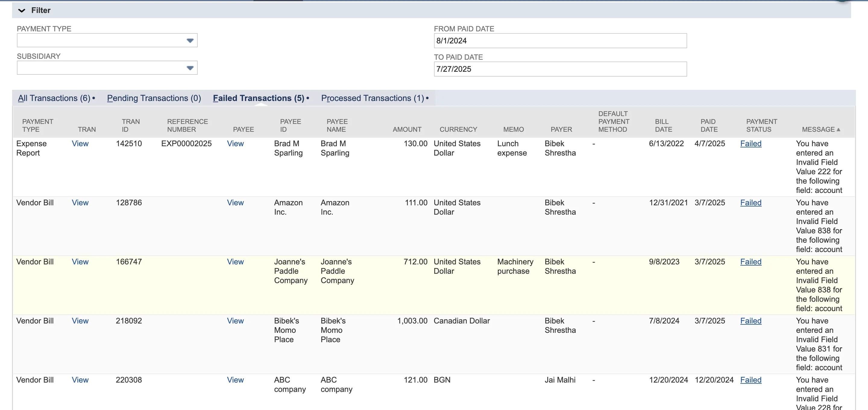
Task: View payee for Amazon Inc. row
Action: pos(235,203)
